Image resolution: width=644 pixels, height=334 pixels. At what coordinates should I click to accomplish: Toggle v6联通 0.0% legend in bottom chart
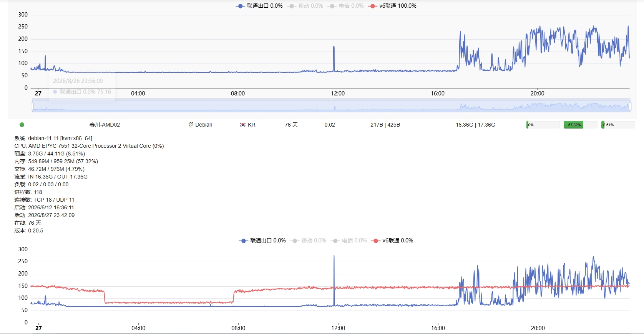click(x=392, y=240)
